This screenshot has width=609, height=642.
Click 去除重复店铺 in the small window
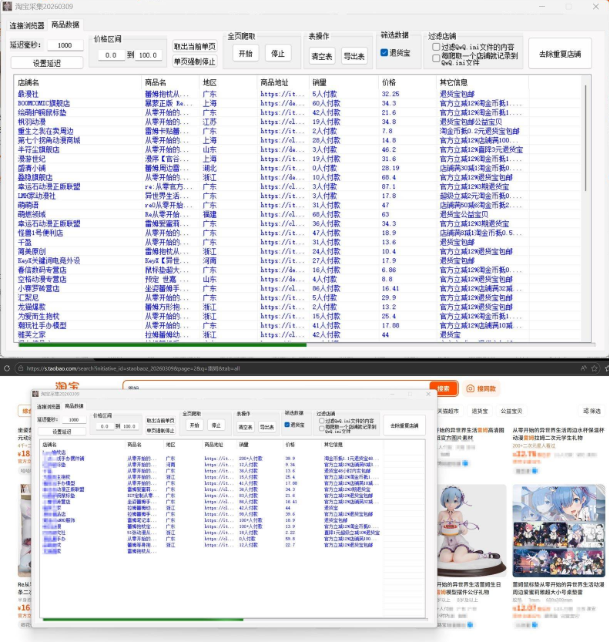click(x=404, y=425)
